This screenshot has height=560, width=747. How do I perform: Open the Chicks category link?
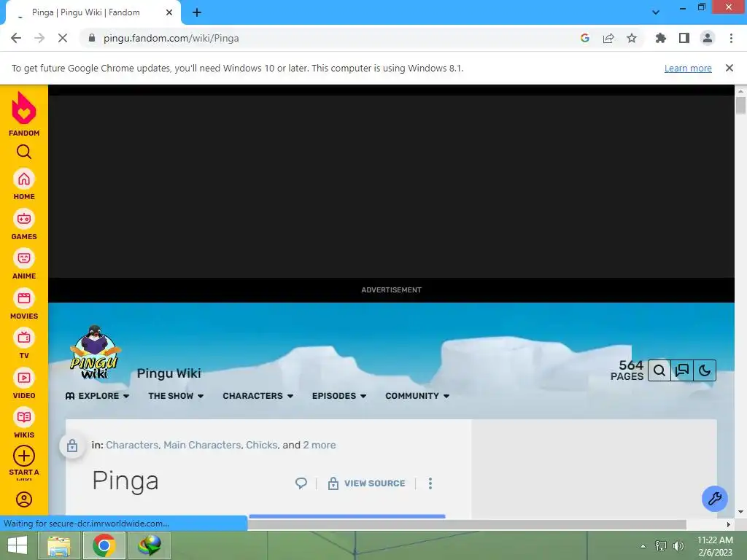[x=262, y=445]
